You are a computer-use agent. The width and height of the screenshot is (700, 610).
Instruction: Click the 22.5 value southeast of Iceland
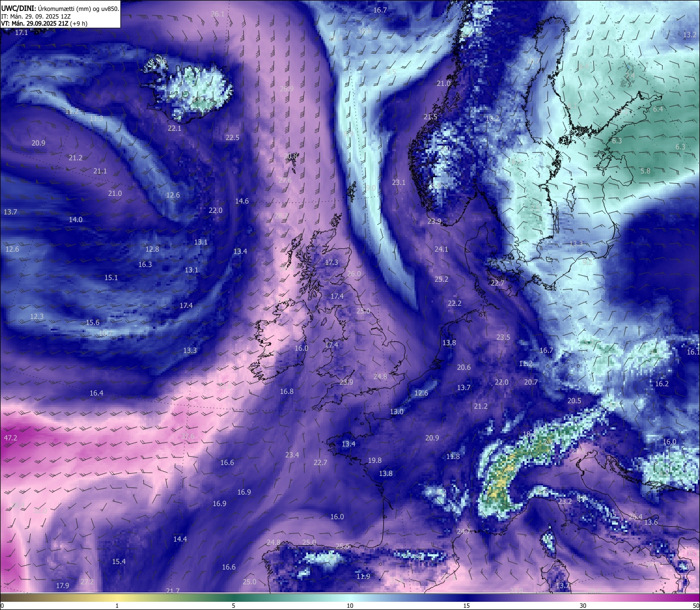[232, 137]
